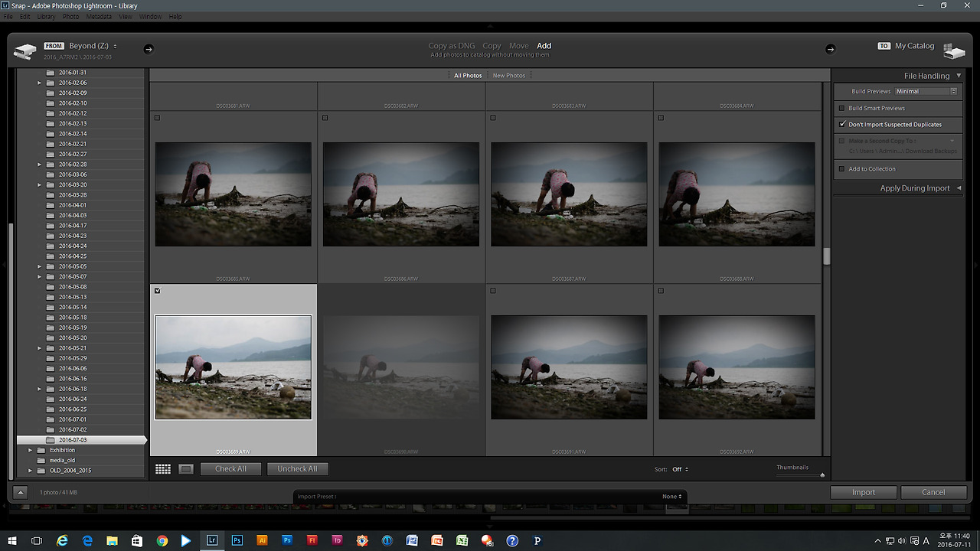Open Internet Explorer from the taskbar
Viewport: 980px width, 551px height.
(63, 540)
